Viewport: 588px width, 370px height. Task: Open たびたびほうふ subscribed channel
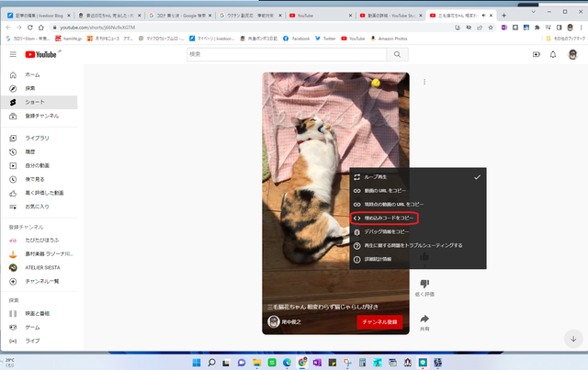point(40,241)
